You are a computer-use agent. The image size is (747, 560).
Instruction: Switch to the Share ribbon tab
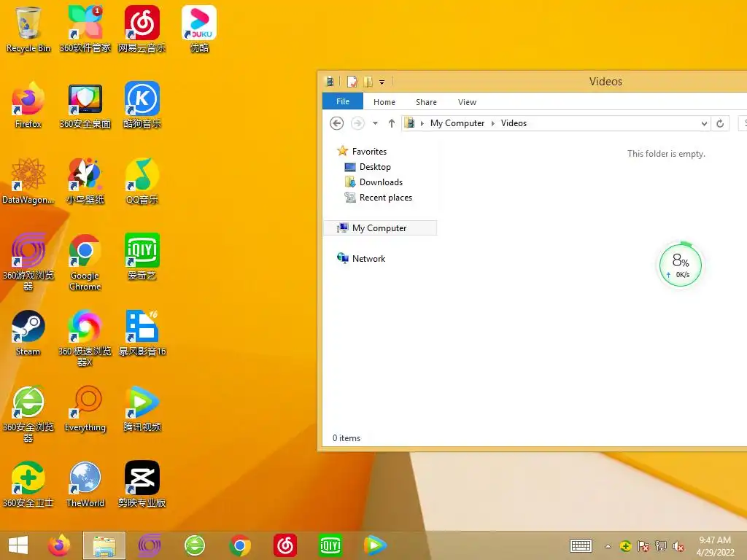[x=426, y=102]
